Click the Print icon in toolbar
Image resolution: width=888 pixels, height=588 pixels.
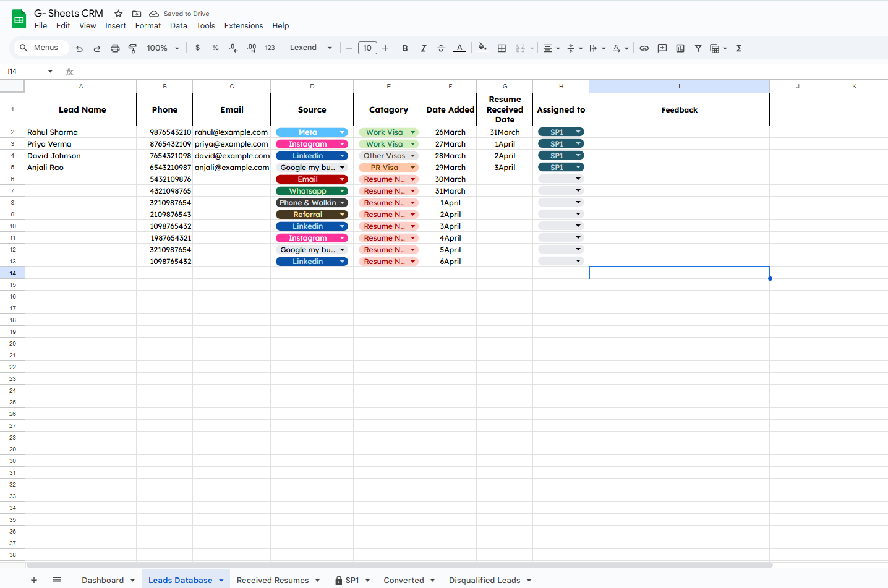pyautogui.click(x=115, y=48)
